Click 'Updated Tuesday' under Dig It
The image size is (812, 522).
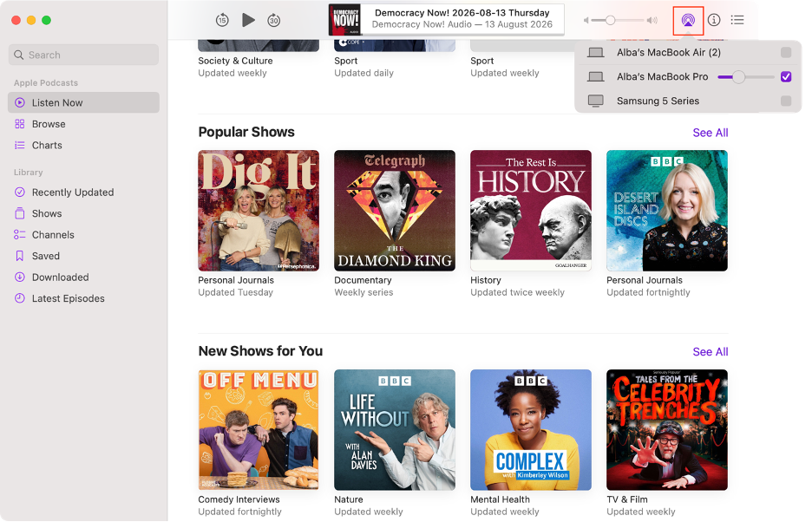pyautogui.click(x=236, y=292)
